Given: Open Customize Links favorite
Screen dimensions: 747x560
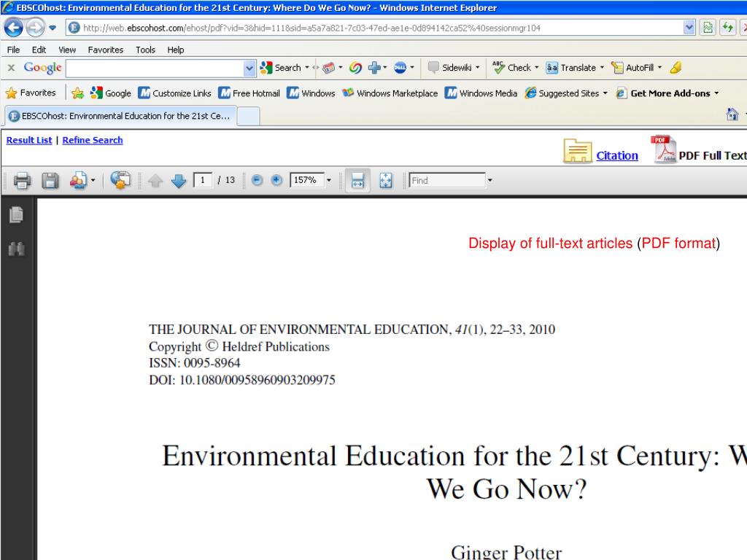Looking at the screenshot, I should click(x=174, y=93).
